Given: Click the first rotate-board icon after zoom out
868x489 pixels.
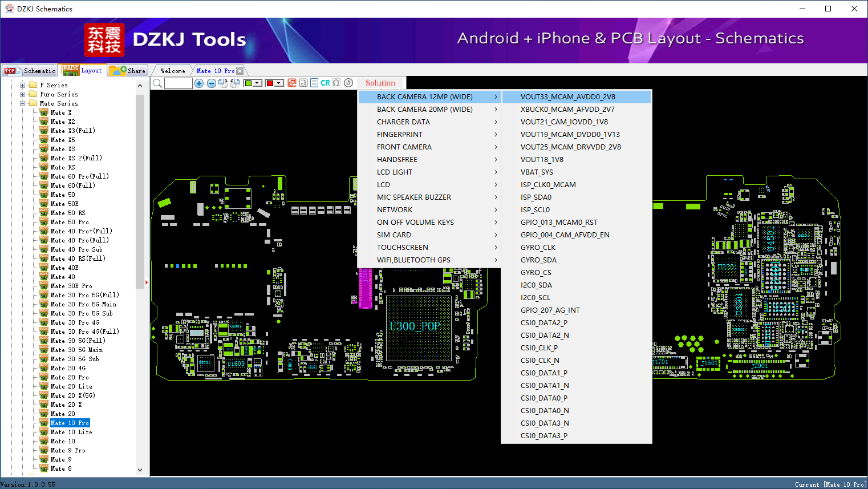Looking at the screenshot, I should click(x=223, y=83).
